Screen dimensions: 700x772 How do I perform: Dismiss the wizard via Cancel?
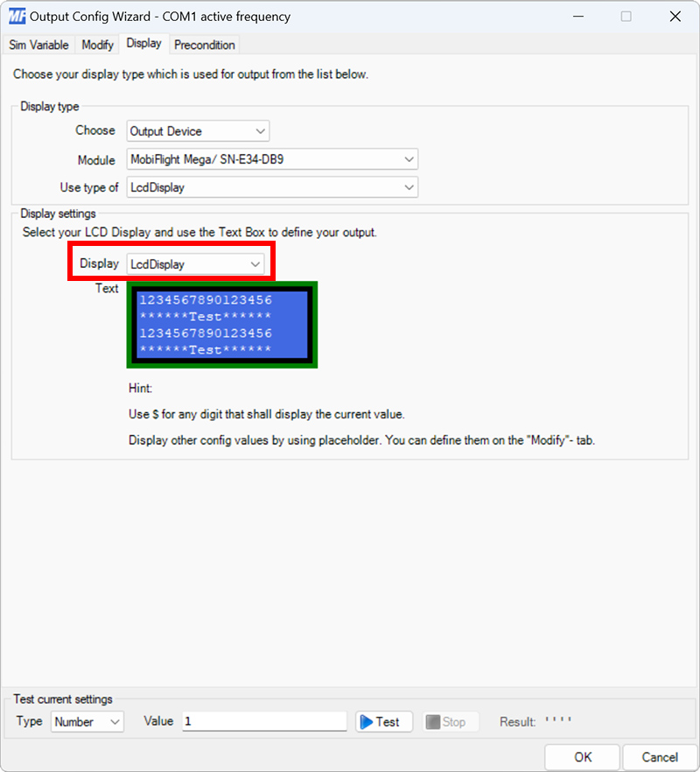click(x=659, y=756)
